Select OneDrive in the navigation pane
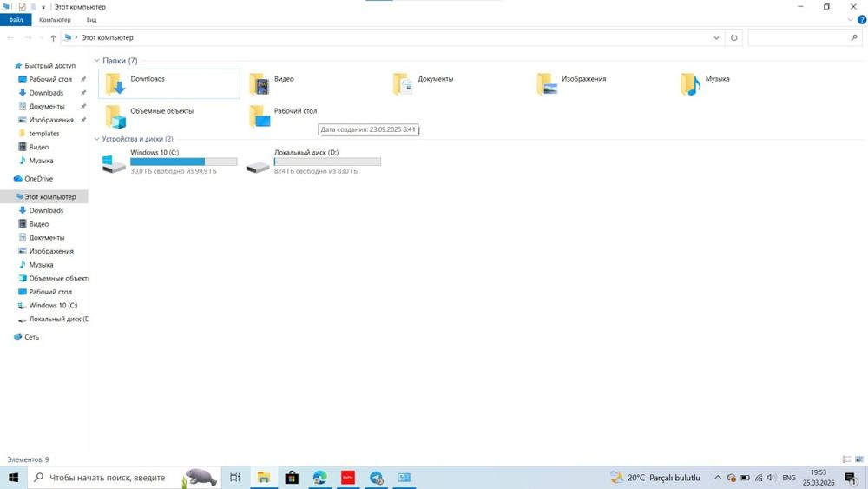The height and width of the screenshot is (489, 868). point(39,179)
